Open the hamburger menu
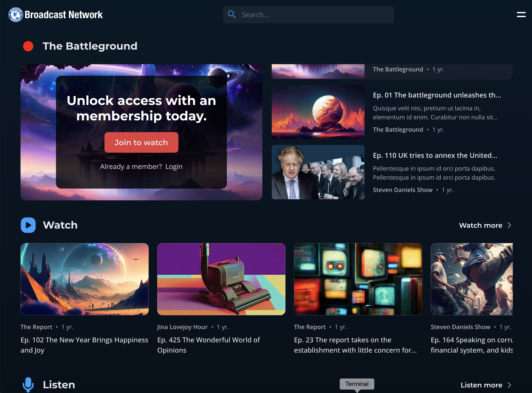532x393 pixels. pyautogui.click(x=521, y=15)
